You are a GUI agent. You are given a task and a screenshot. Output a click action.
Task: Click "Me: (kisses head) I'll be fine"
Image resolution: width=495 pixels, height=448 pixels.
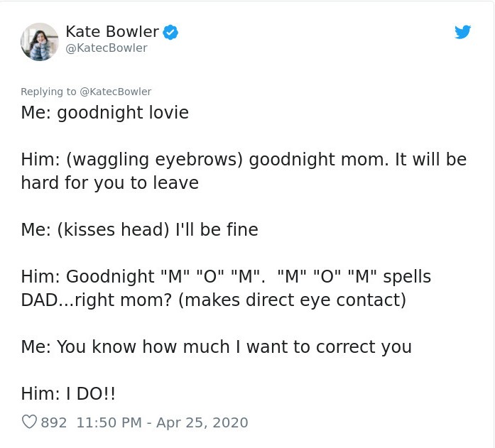139,229
